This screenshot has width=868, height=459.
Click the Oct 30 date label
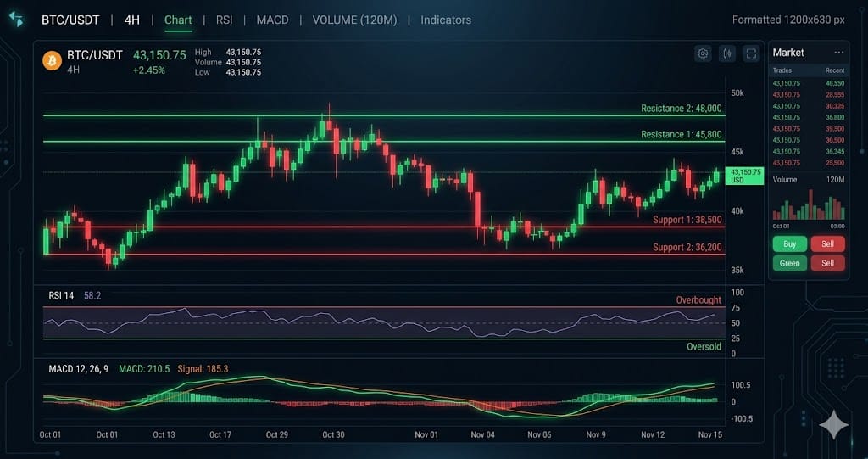point(333,434)
